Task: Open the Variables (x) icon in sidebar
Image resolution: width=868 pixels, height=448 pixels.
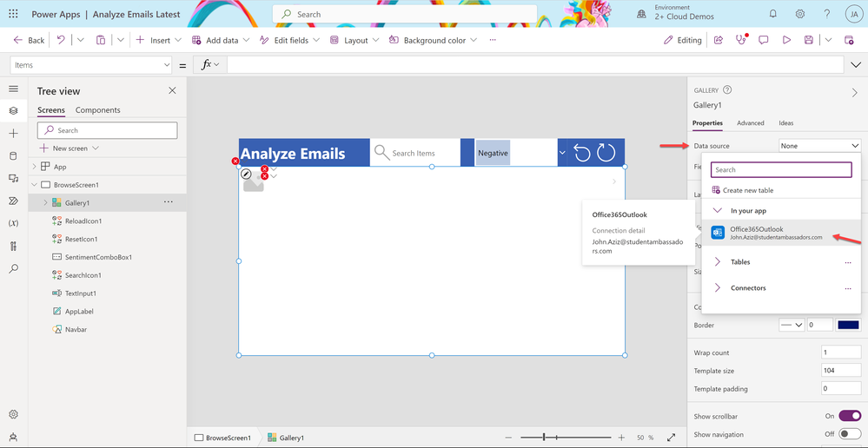Action: tap(14, 223)
